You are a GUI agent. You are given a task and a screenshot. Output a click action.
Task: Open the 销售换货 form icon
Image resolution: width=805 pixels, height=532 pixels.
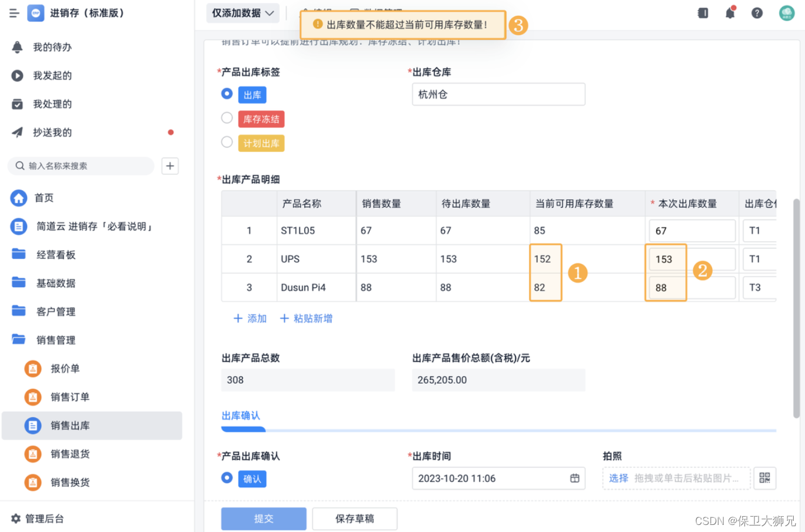tap(33, 483)
